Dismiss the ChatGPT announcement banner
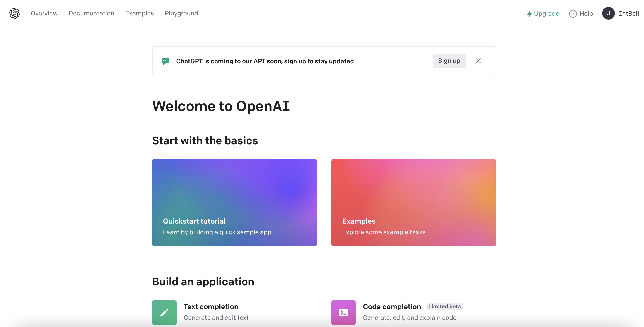Image resolution: width=644 pixels, height=327 pixels. [478, 61]
